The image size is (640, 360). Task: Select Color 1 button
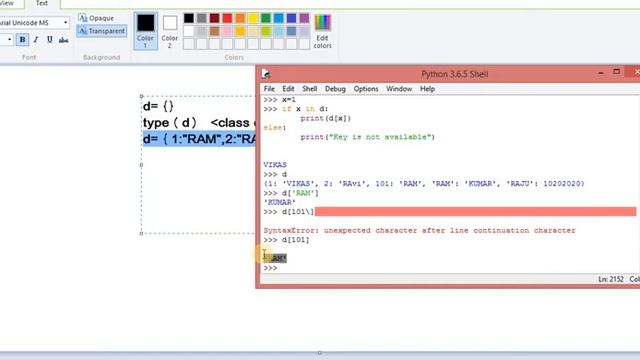145,31
